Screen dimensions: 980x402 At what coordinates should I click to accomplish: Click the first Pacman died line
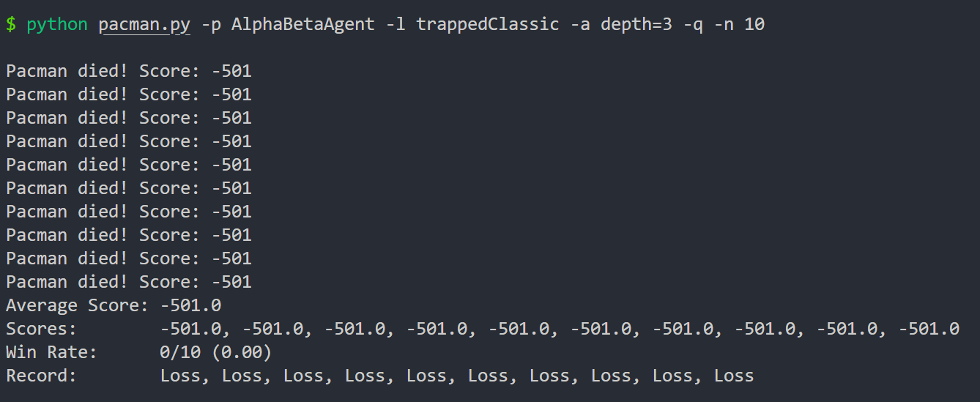129,71
